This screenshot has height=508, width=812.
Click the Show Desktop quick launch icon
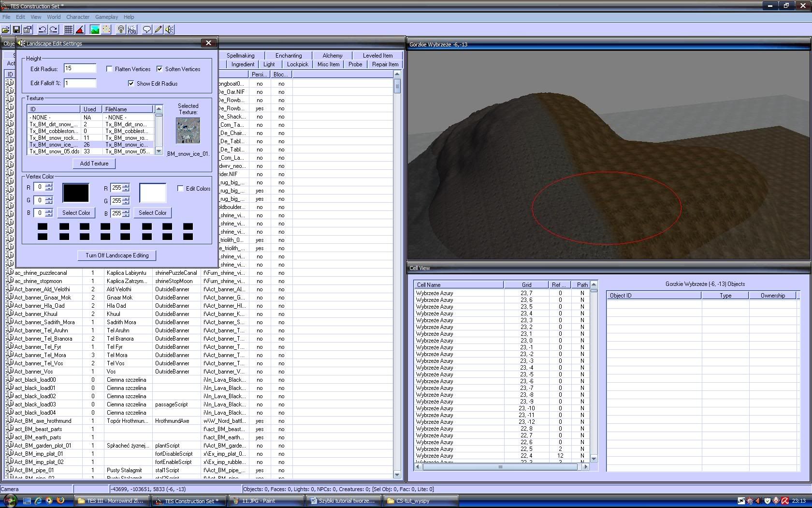point(27,501)
